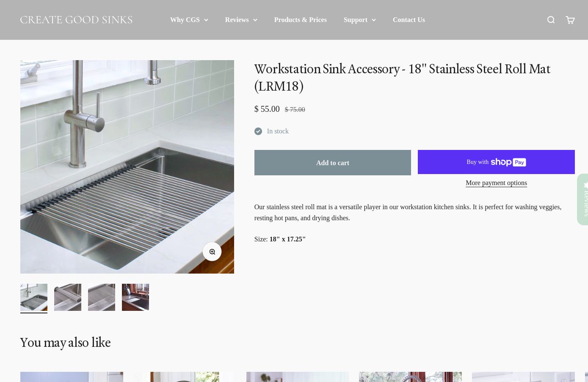Expand the Reviews dropdown in navigation
The height and width of the screenshot is (382, 588).
pyautogui.click(x=241, y=20)
